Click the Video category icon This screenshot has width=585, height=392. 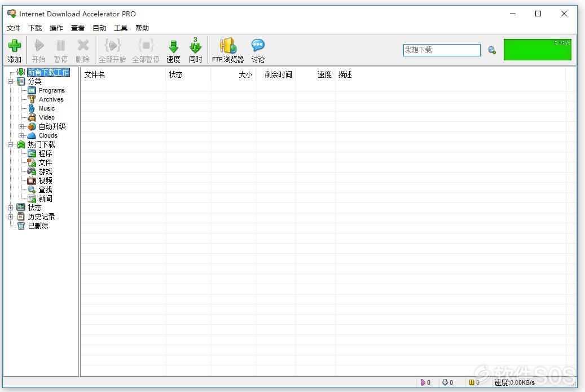pos(32,117)
